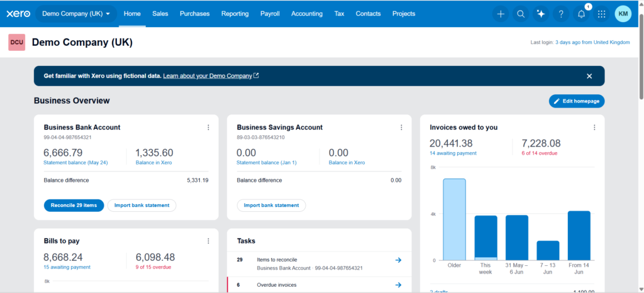Open the Accounting menu
Image resolution: width=644 pixels, height=293 pixels.
[x=307, y=14]
